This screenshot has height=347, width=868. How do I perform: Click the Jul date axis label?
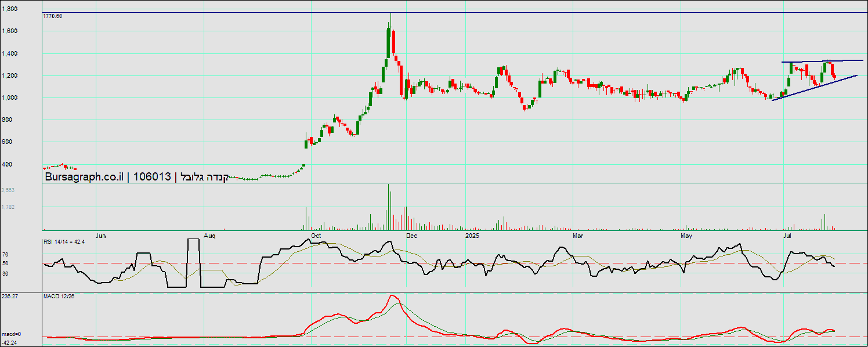(x=788, y=236)
